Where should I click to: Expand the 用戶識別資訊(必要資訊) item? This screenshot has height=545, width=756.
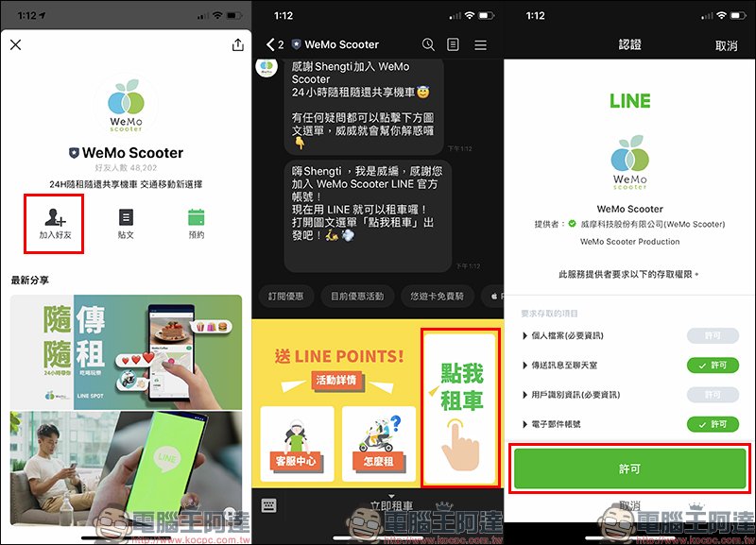pos(571,395)
